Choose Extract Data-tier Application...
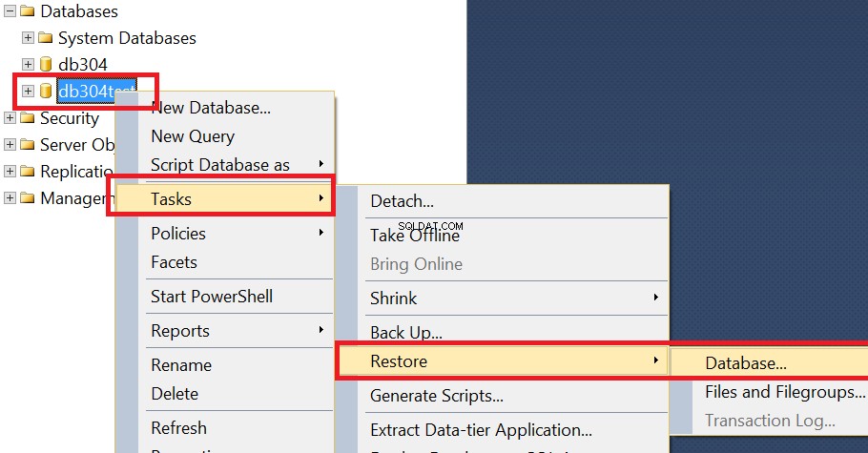Image resolution: width=868 pixels, height=453 pixels. 503,430
